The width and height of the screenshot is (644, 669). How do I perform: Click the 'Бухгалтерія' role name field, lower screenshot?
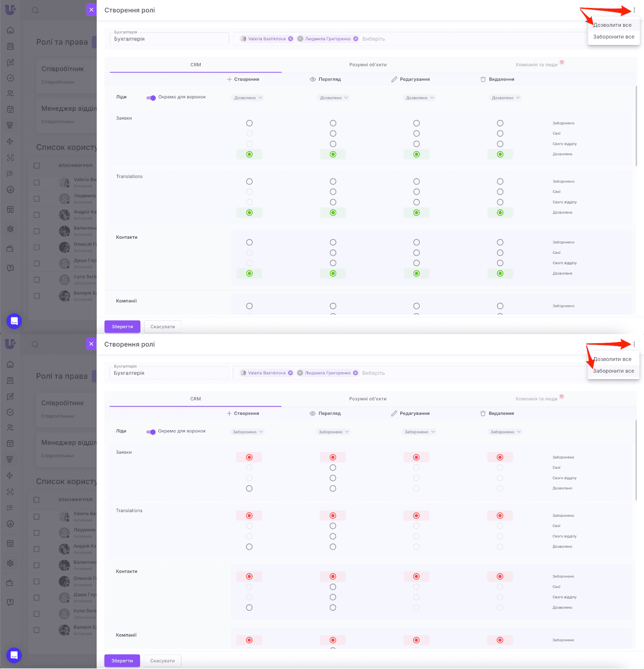(x=169, y=373)
